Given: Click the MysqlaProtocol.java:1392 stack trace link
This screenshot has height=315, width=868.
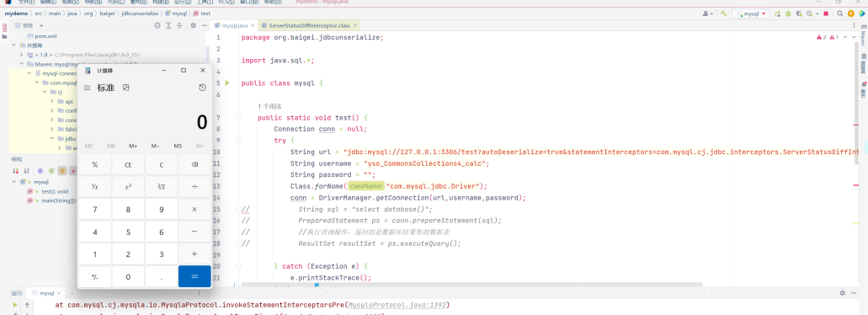Looking at the screenshot, I should pos(397,305).
